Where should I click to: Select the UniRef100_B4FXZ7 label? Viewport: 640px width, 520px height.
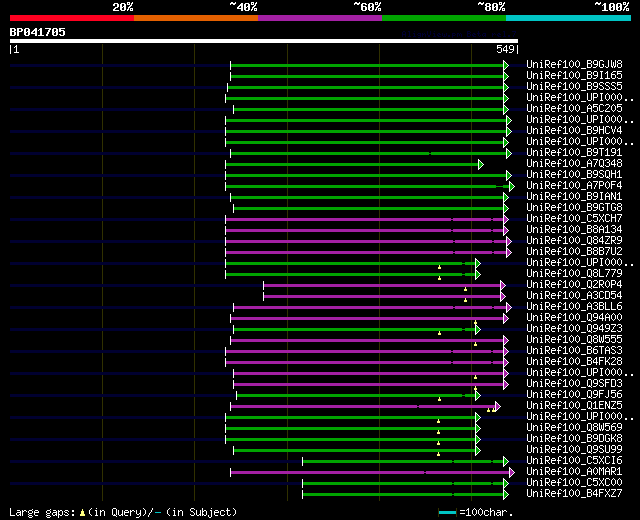click(574, 493)
